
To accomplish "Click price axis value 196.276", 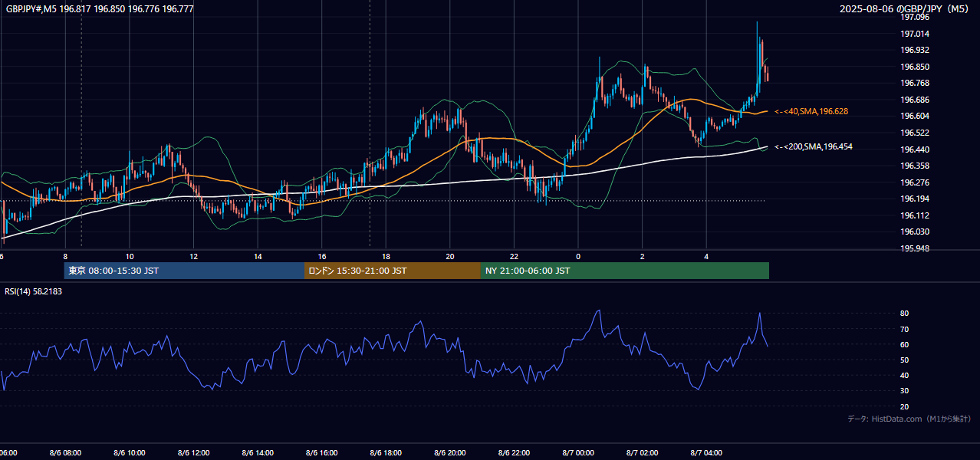I will tap(915, 182).
